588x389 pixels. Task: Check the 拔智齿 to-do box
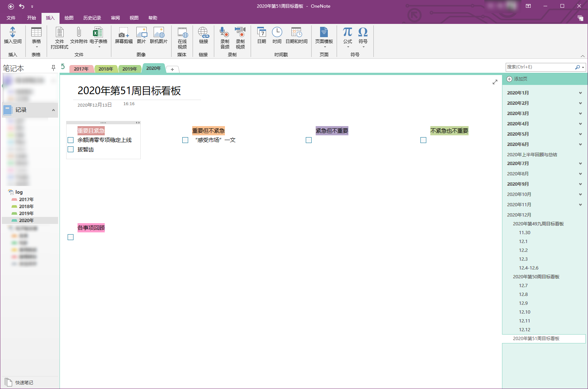[x=71, y=149]
